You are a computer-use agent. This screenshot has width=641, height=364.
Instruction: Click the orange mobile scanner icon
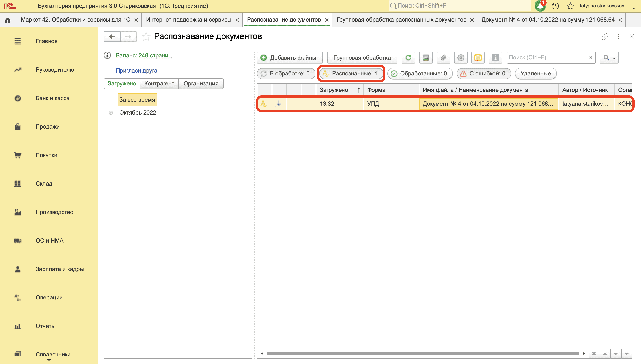[x=478, y=57]
